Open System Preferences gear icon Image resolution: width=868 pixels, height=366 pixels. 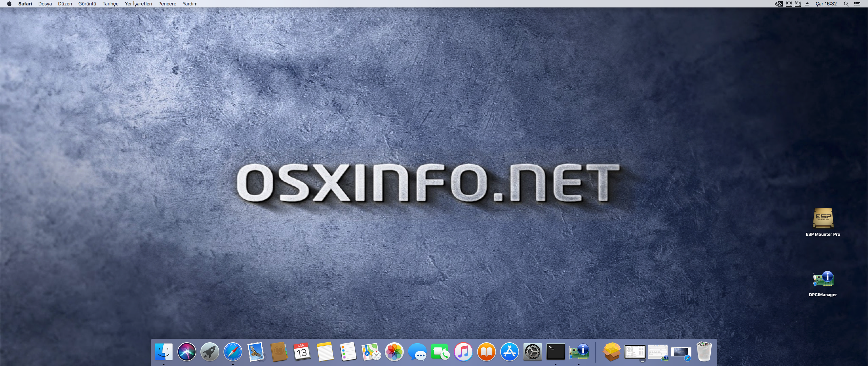(x=532, y=352)
